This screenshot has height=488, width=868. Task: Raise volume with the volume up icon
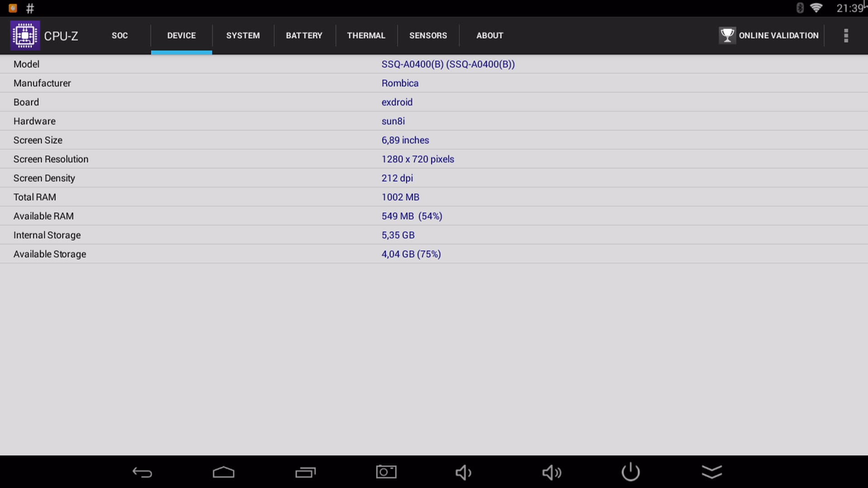[552, 473]
